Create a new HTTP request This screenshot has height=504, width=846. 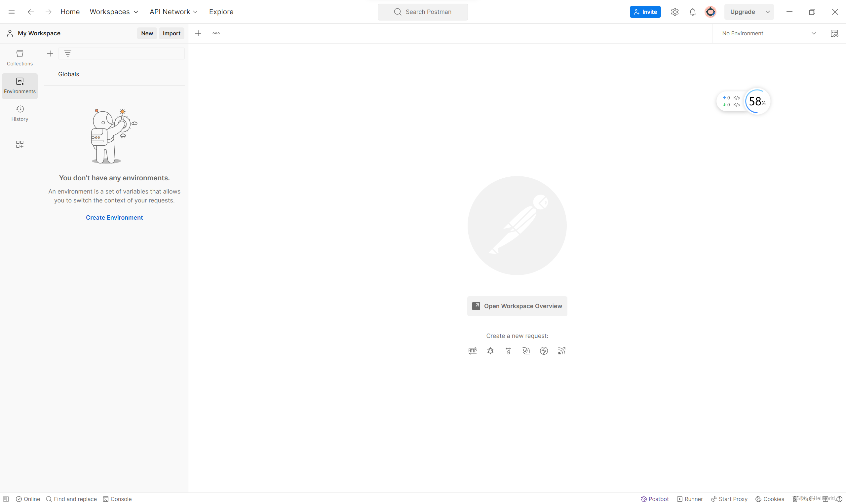472,351
